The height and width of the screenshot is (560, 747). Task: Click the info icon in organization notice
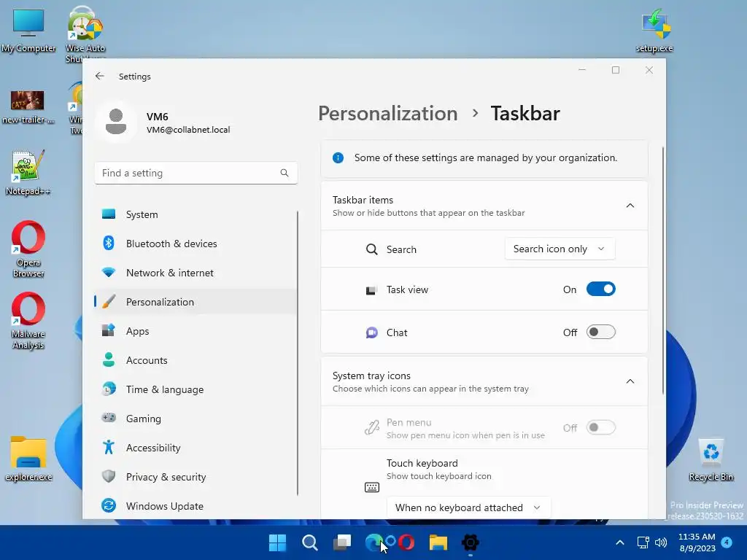pos(338,157)
